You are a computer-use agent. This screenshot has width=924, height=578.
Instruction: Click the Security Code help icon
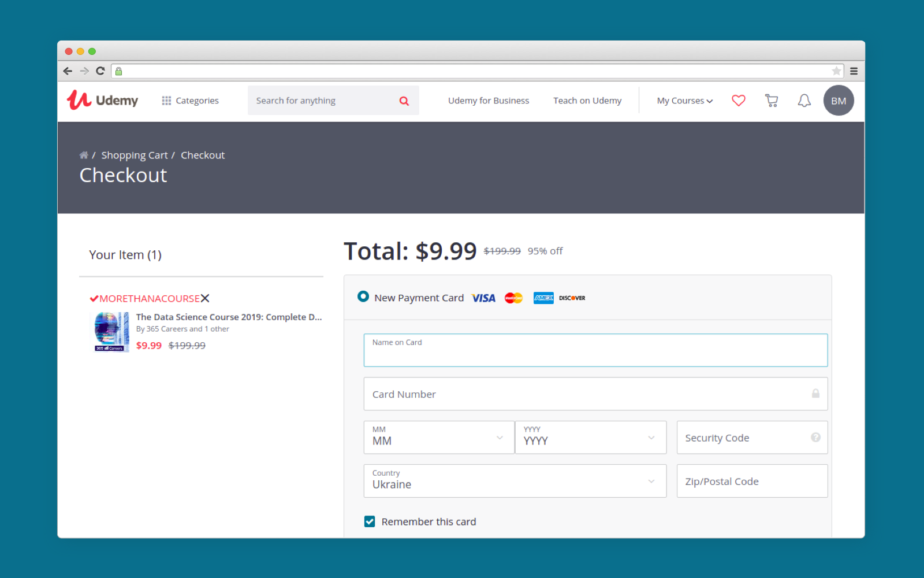coord(815,438)
